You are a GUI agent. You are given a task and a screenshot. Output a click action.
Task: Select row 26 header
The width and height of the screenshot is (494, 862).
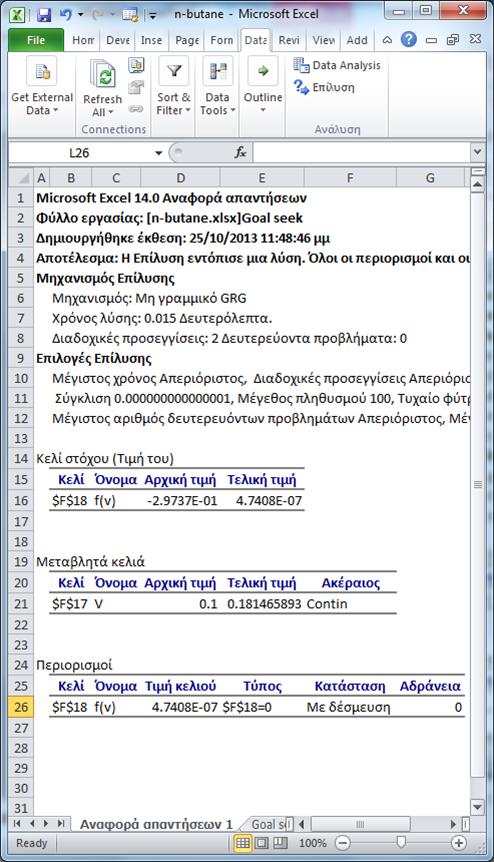coord(21,707)
